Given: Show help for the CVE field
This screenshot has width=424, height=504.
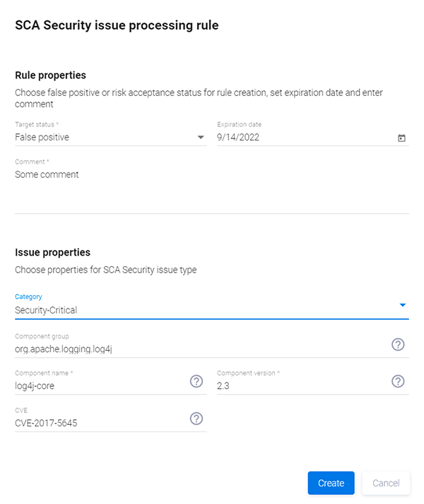Looking at the screenshot, I should pyautogui.click(x=196, y=419).
